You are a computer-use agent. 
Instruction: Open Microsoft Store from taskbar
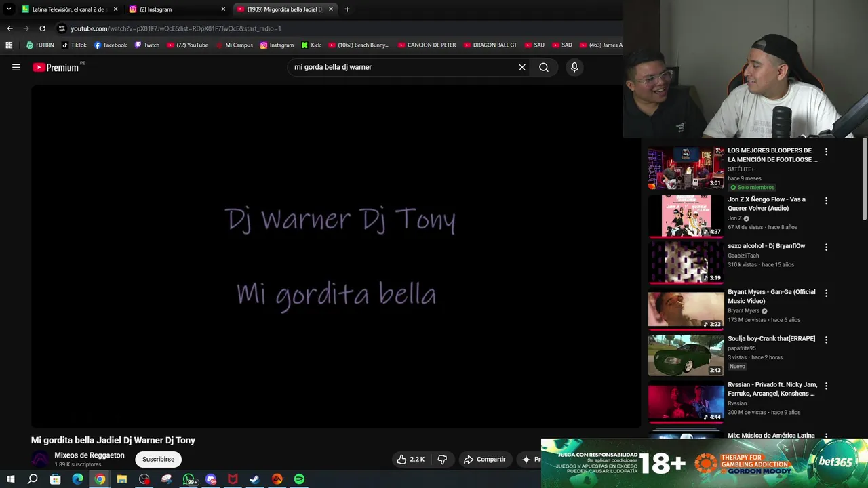[x=55, y=479]
